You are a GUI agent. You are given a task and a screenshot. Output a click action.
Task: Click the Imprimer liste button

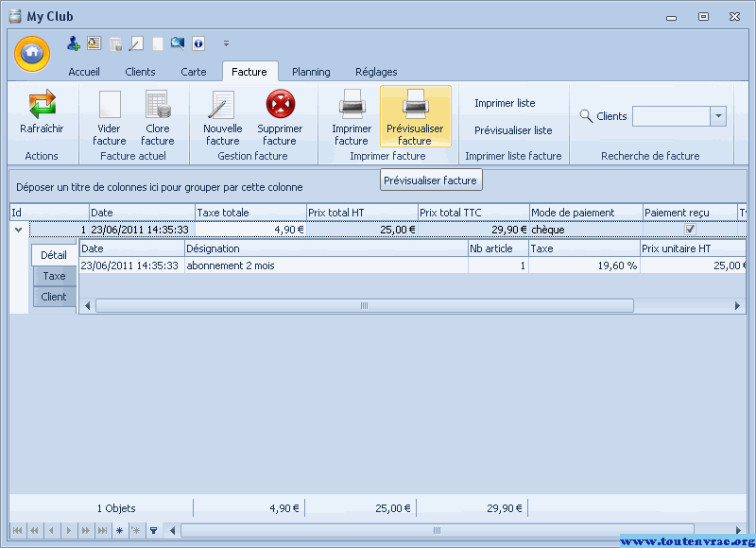pyautogui.click(x=505, y=103)
